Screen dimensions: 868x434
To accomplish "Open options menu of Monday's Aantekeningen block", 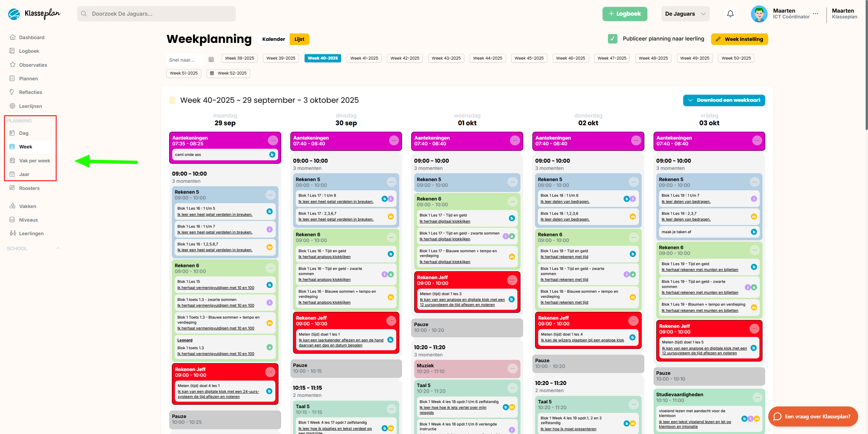I will (273, 141).
